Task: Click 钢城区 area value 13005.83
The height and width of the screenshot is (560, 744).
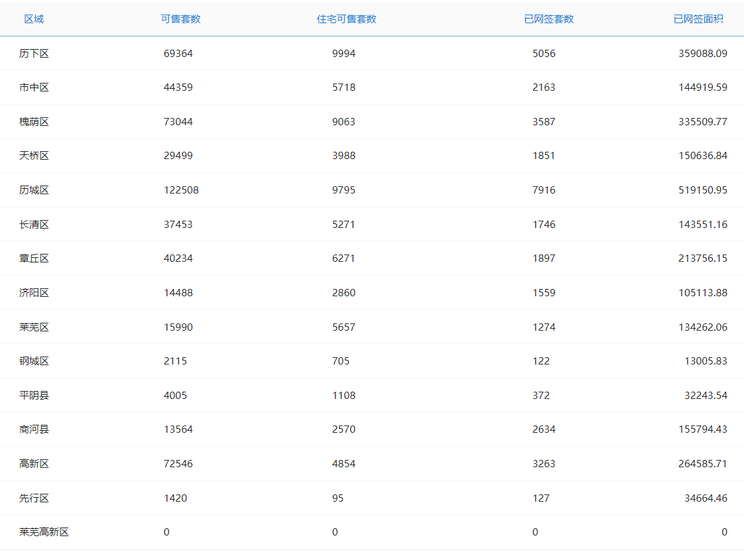Action: pos(706,361)
